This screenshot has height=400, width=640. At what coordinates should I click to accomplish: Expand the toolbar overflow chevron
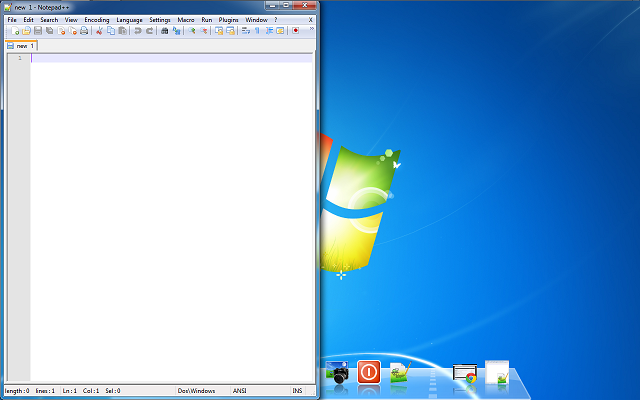(x=311, y=30)
